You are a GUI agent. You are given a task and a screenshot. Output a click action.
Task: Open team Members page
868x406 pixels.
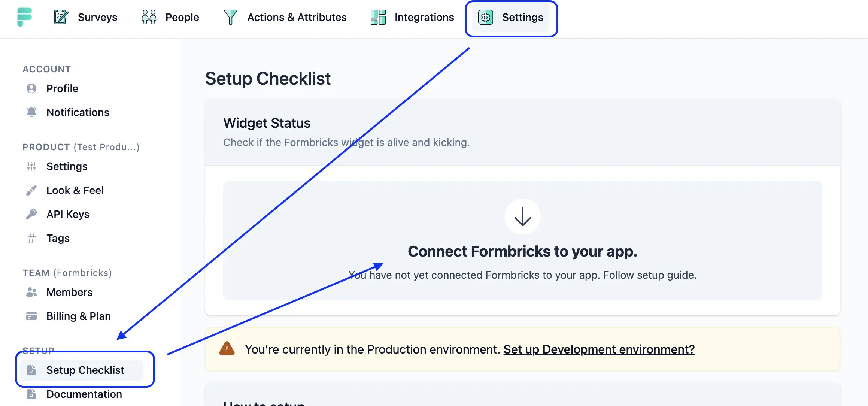pos(69,292)
